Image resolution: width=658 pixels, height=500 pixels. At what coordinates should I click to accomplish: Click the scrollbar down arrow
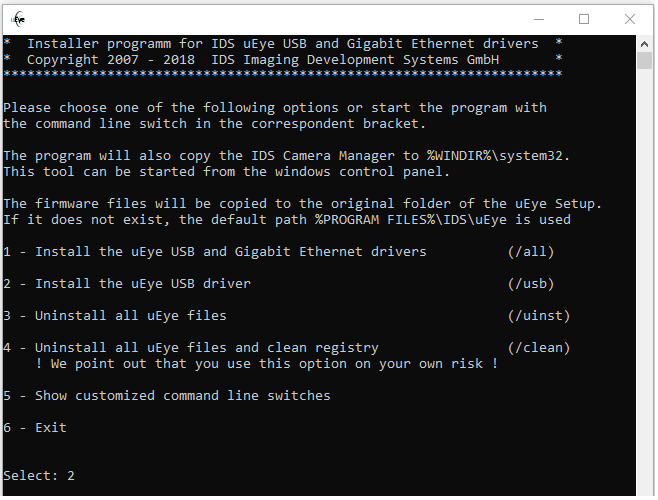click(x=647, y=487)
